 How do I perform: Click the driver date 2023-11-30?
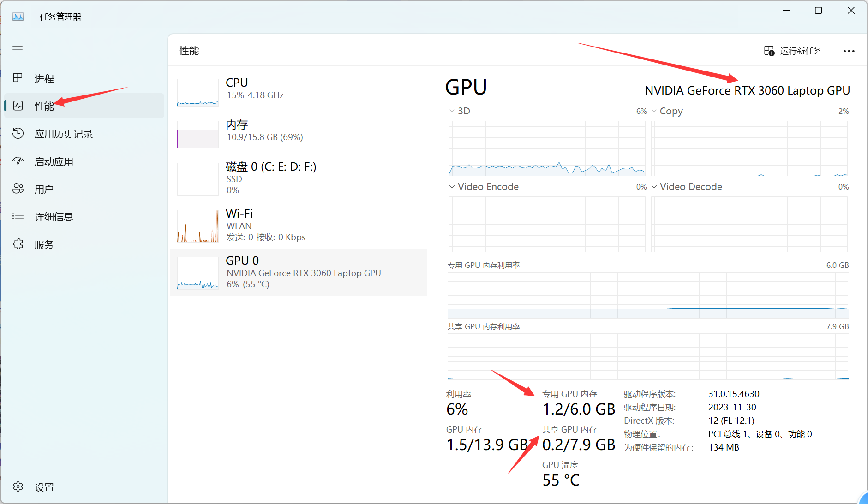click(x=732, y=408)
